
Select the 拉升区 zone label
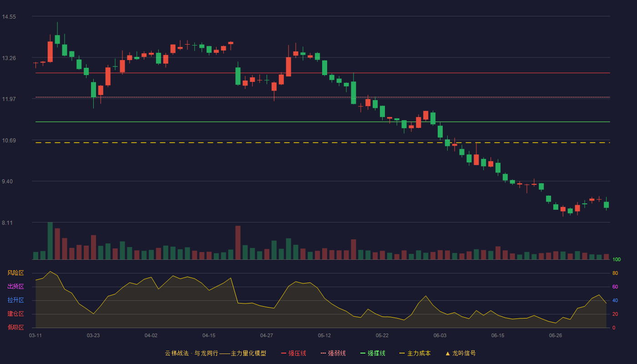(x=15, y=300)
